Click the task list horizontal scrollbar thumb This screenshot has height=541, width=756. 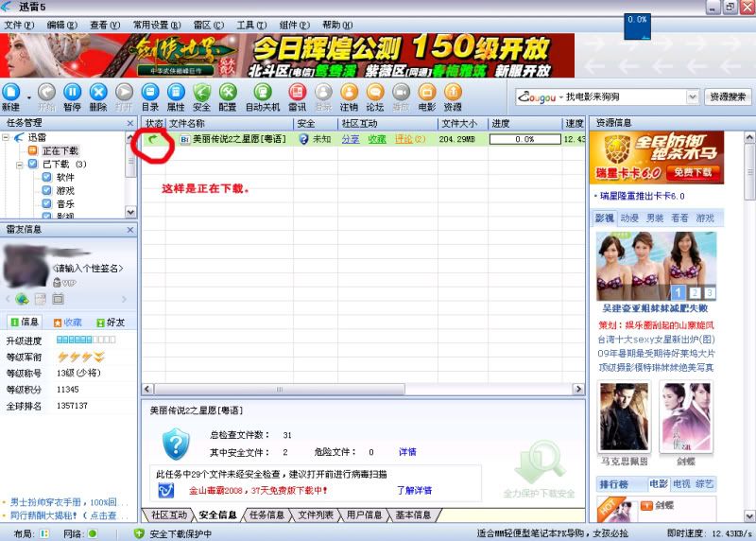[x=280, y=389]
